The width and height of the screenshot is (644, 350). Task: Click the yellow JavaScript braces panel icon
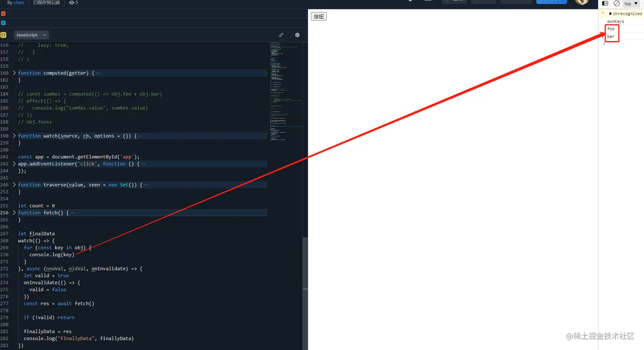[x=3, y=35]
